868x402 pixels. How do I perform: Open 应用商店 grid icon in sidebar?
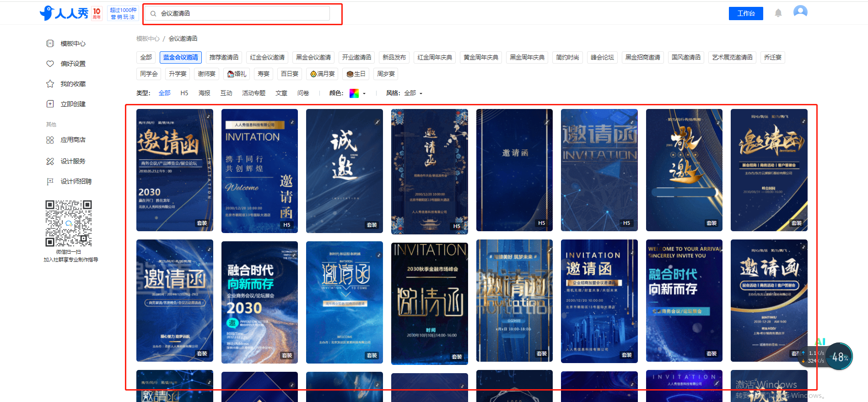(50, 140)
